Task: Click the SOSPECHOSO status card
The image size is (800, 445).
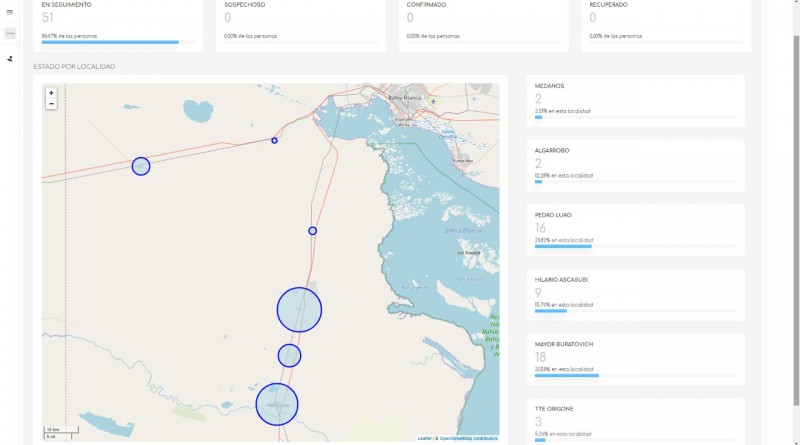Action: click(301, 24)
